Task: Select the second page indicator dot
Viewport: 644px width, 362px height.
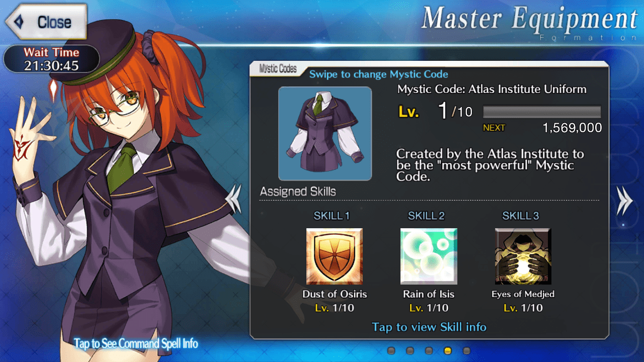Action: click(410, 350)
